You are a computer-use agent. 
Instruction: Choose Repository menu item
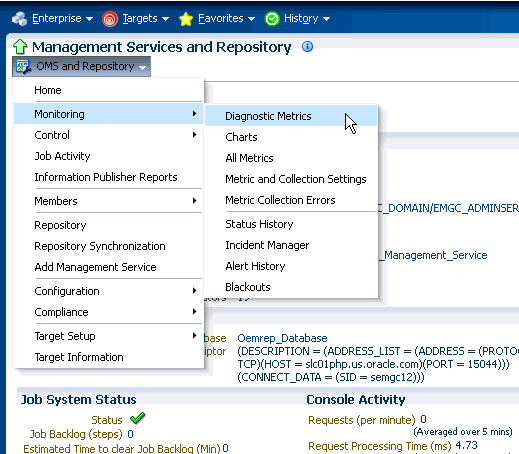click(x=108, y=225)
